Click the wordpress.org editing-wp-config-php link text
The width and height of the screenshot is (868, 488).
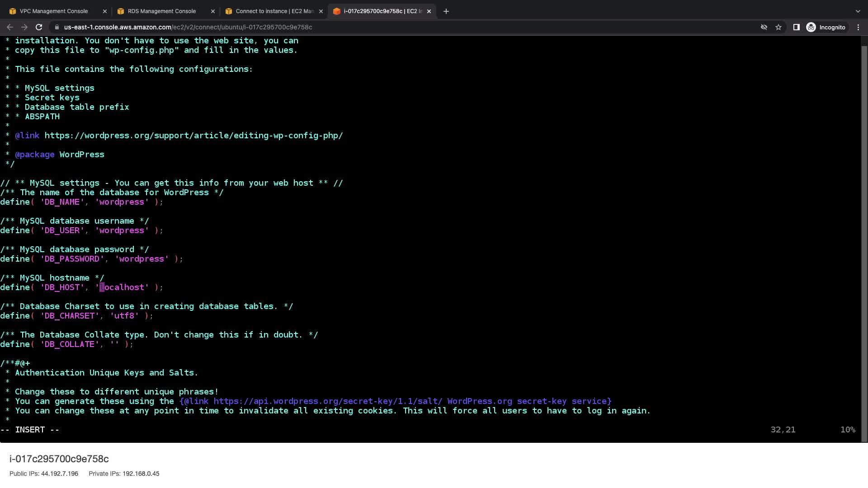pos(193,136)
